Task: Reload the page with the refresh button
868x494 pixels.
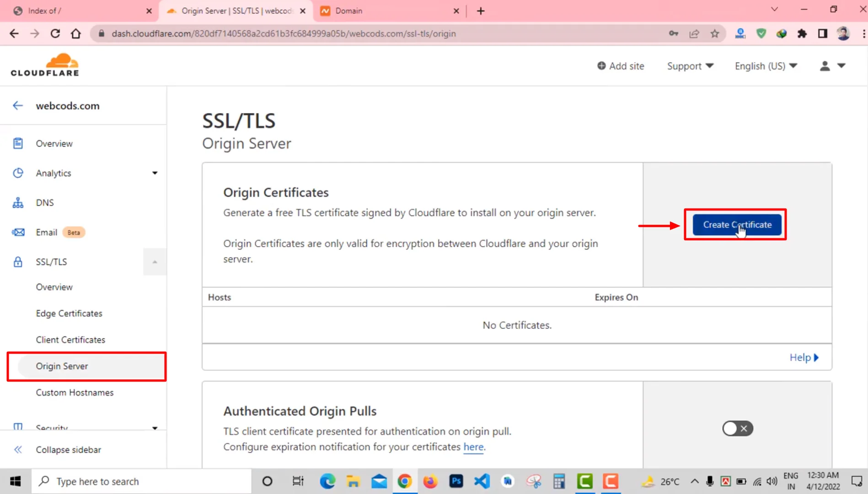Action: tap(55, 33)
